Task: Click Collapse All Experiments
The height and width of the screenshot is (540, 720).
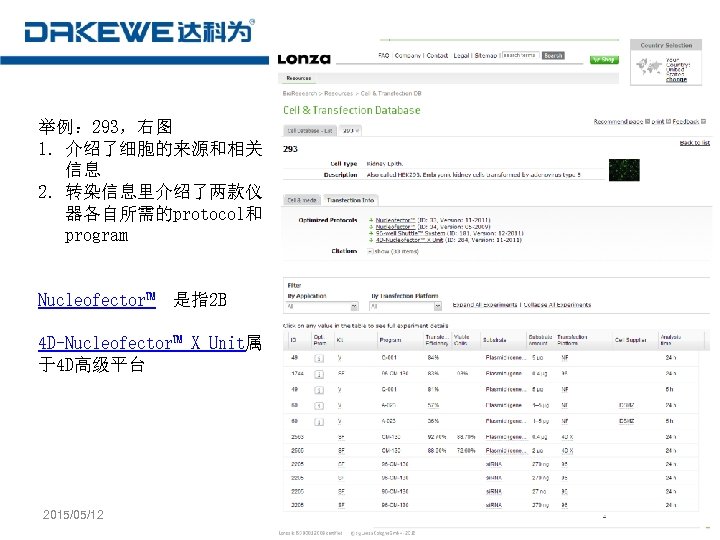Action: tap(557, 305)
